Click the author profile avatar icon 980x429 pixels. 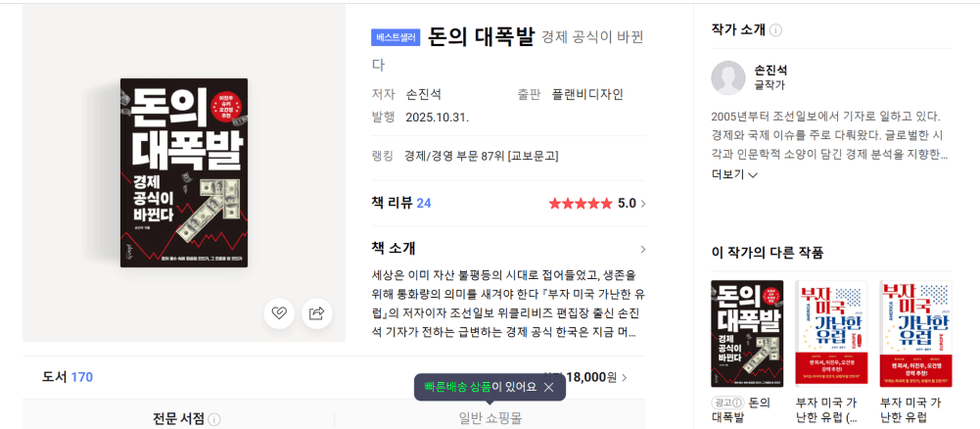click(x=728, y=78)
